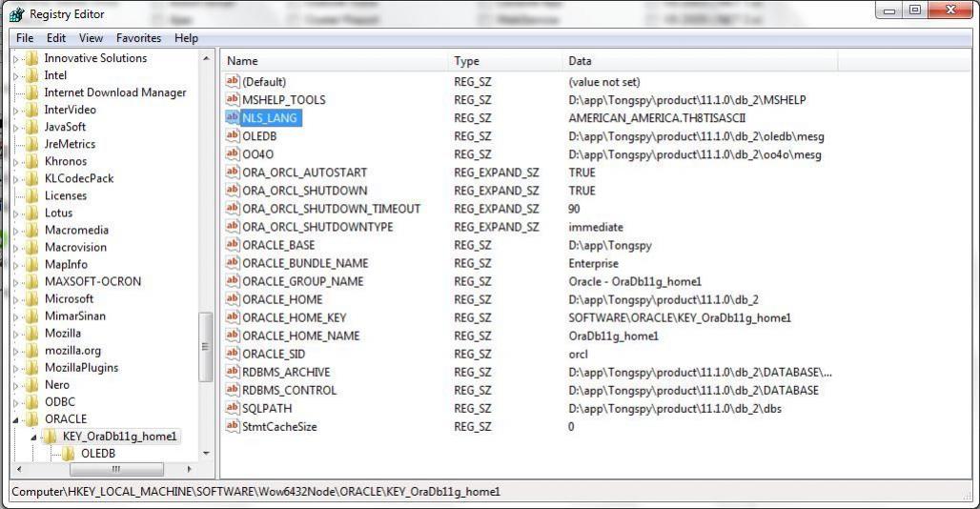Select the MAXSOFT-OCRON key

[92, 281]
